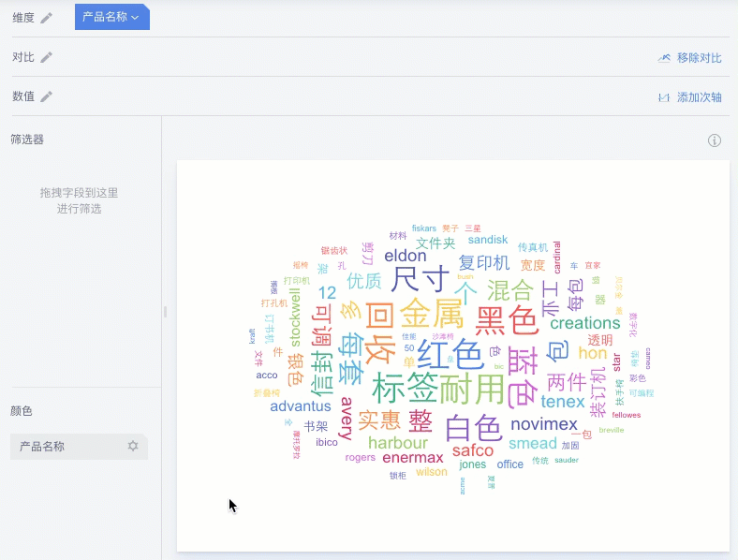Click the word 标签 in cloud
738x560 pixels.
point(405,389)
